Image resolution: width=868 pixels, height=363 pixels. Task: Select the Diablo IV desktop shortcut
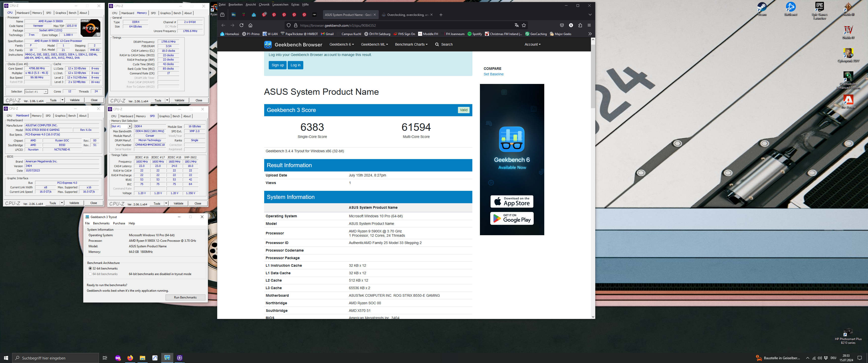click(x=848, y=32)
